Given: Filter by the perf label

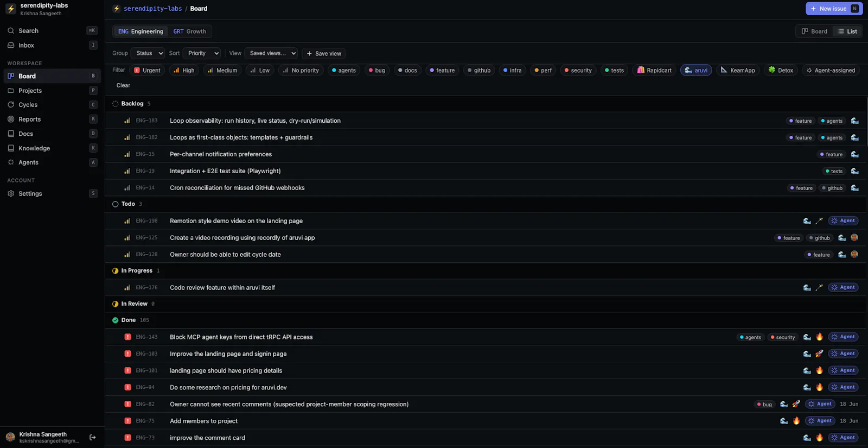Looking at the screenshot, I should 543,71.
